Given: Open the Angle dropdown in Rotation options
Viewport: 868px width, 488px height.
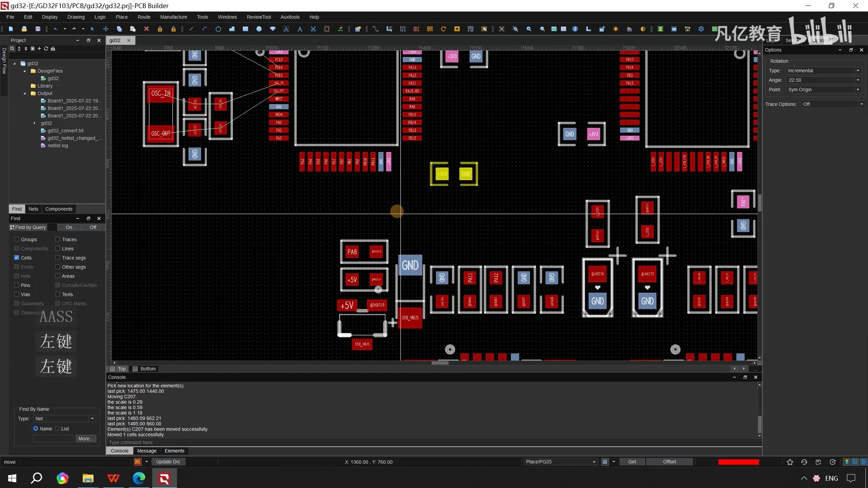Looking at the screenshot, I should click(x=858, y=80).
